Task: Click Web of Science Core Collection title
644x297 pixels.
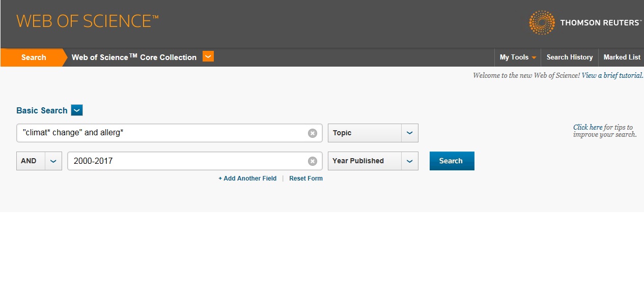Action: (134, 57)
